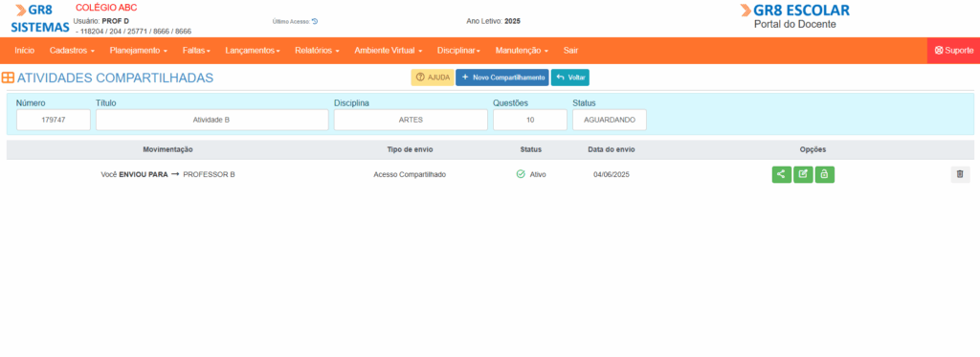Open the Relatórios dropdown
The height and width of the screenshot is (357, 980).
317,51
